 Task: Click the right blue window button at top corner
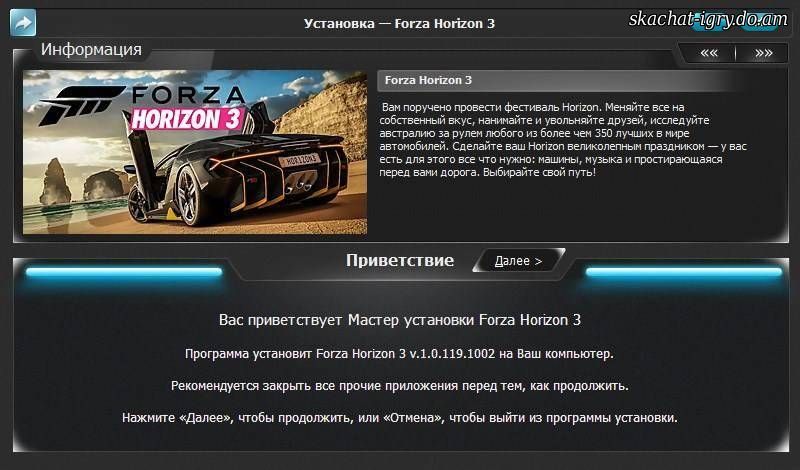(760, 23)
